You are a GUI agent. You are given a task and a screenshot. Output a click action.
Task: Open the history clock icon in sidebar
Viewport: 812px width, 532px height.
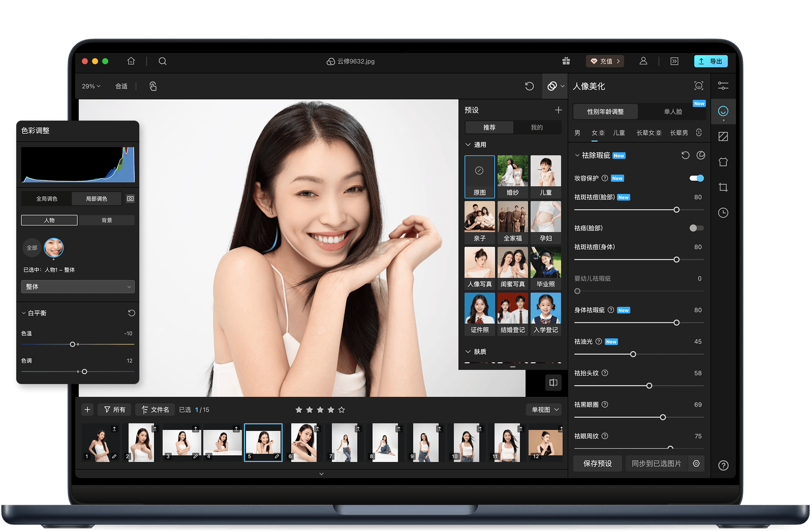pos(723,213)
